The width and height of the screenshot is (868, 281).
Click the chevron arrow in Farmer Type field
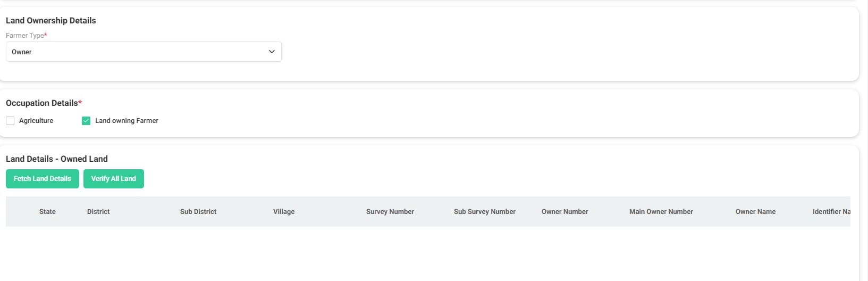(x=272, y=52)
